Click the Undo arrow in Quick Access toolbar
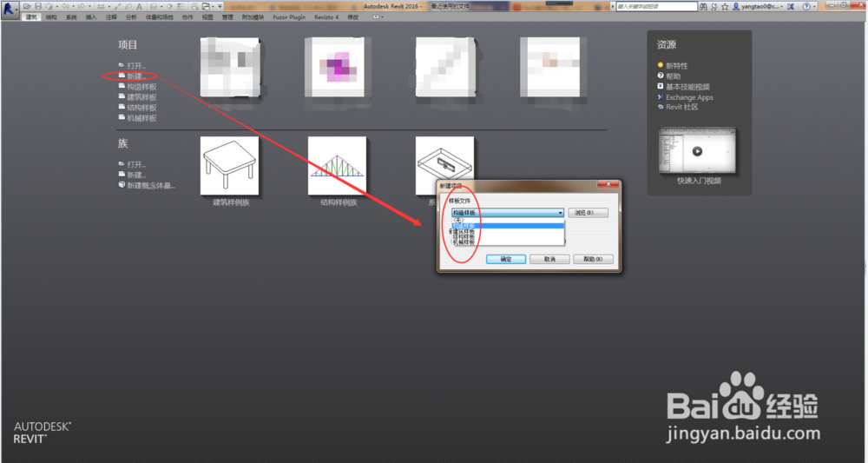This screenshot has width=868, height=463. pyautogui.click(x=65, y=6)
